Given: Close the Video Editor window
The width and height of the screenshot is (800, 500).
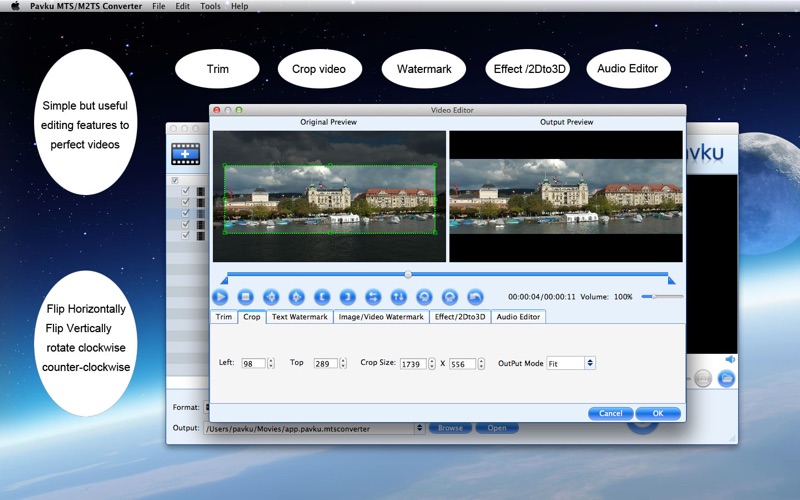Looking at the screenshot, I should coord(216,110).
